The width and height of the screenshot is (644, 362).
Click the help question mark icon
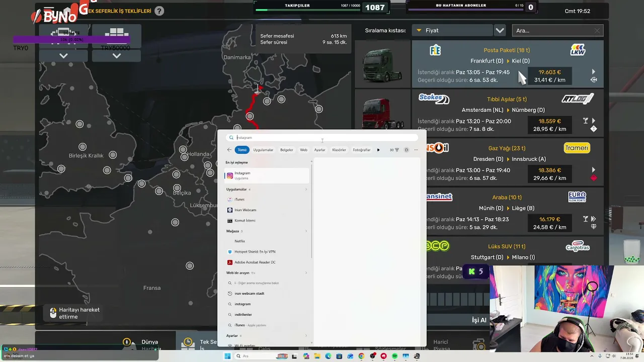coord(159,11)
